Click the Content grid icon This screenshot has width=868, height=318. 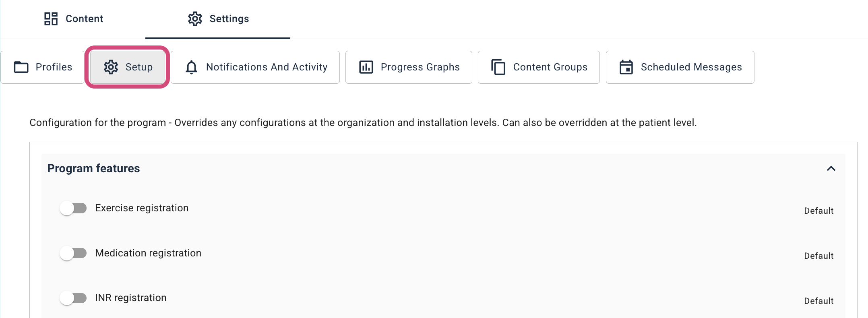click(51, 19)
